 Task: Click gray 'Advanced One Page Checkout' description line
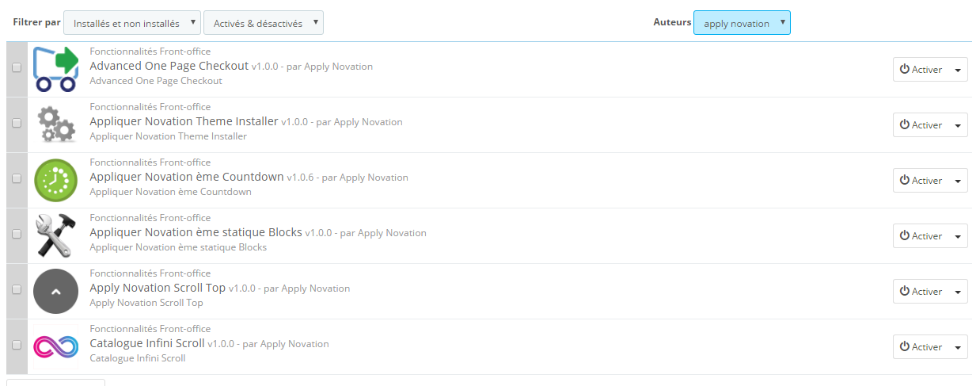156,81
